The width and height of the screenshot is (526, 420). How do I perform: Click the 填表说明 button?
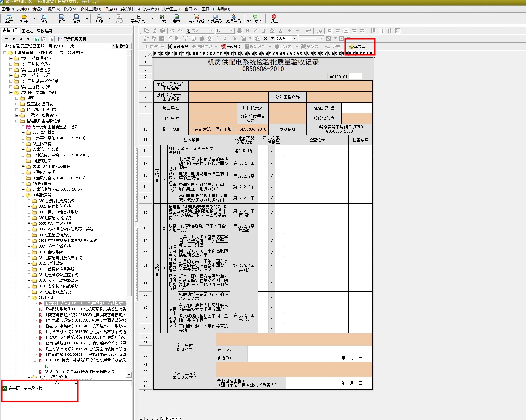click(359, 47)
